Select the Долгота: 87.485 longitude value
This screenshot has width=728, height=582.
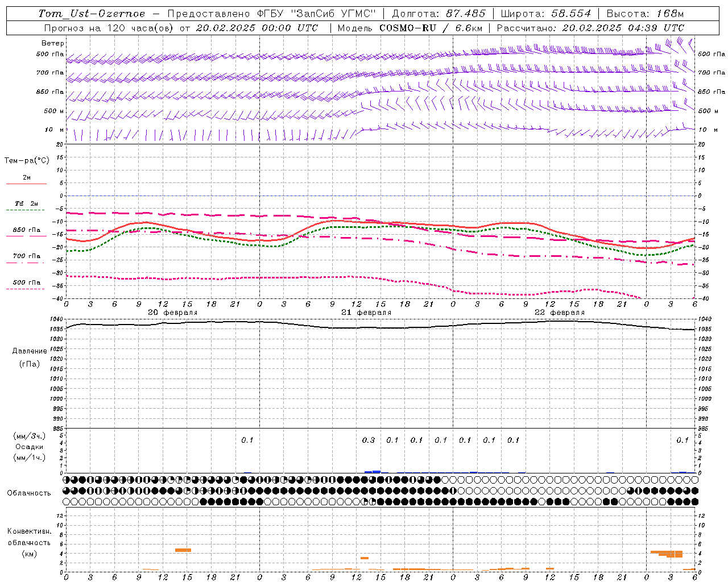pos(439,14)
